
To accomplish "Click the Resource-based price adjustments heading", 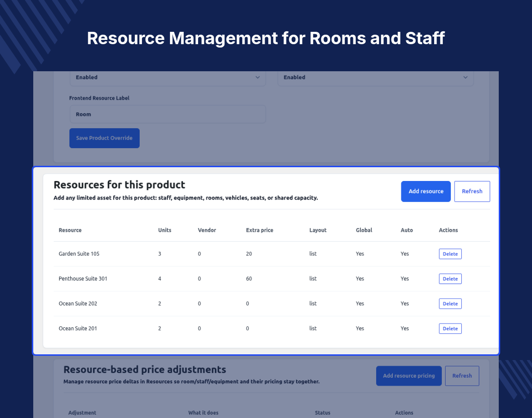I will 144,370.
